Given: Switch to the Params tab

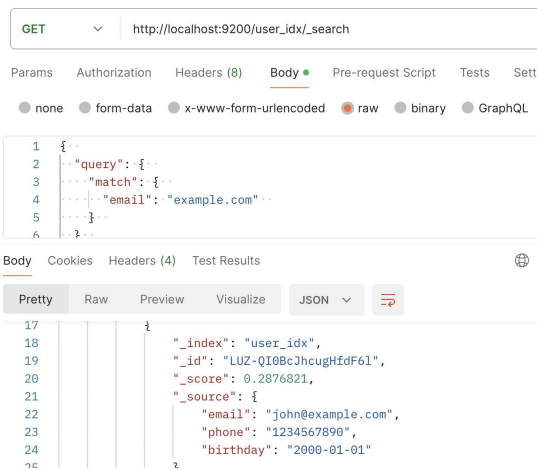Looking at the screenshot, I should click(x=32, y=73).
